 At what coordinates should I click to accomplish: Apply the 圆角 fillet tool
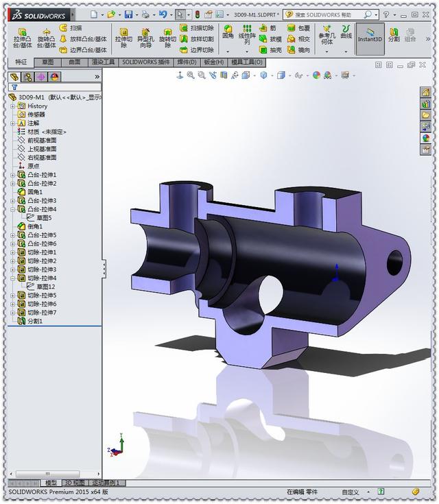(x=228, y=32)
